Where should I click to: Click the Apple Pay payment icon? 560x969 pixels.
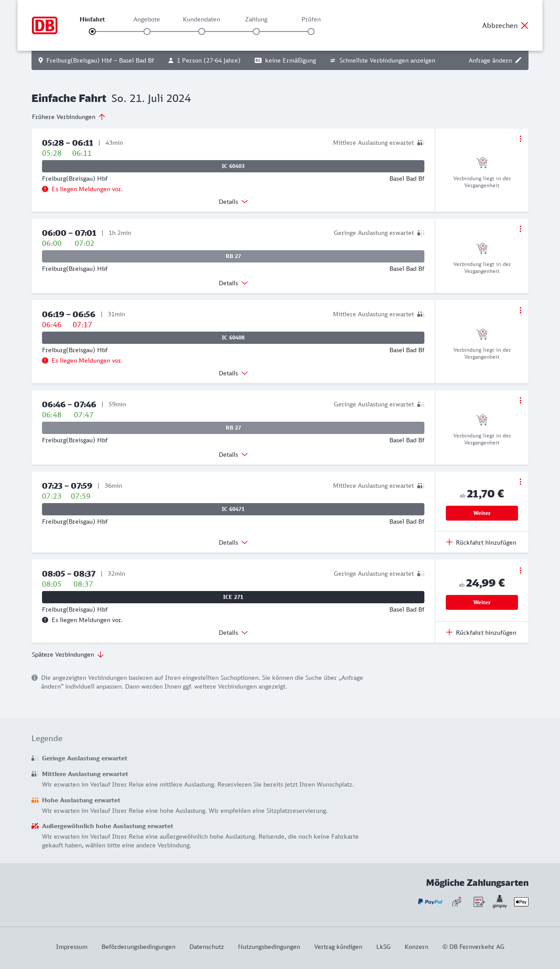[521, 902]
